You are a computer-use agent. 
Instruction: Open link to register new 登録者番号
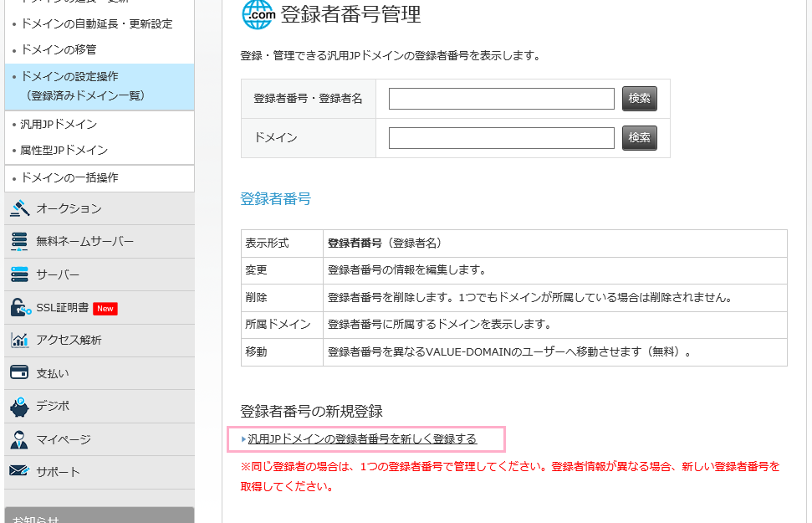[x=362, y=439]
